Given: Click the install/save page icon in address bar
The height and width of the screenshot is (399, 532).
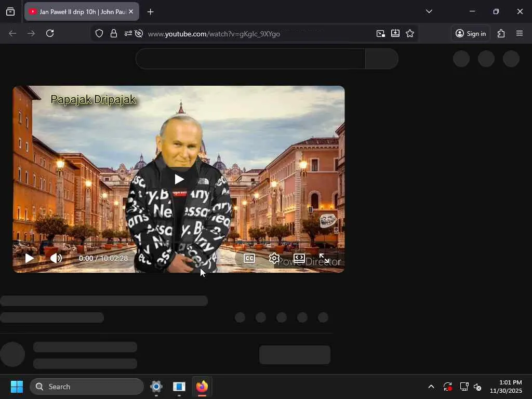Looking at the screenshot, I should tap(395, 33).
